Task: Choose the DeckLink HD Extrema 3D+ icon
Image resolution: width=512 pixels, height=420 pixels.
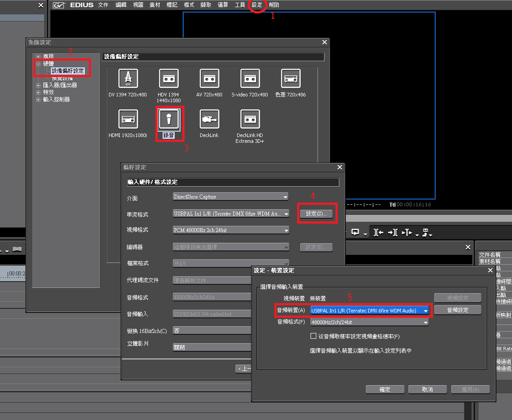Action: coord(250,120)
